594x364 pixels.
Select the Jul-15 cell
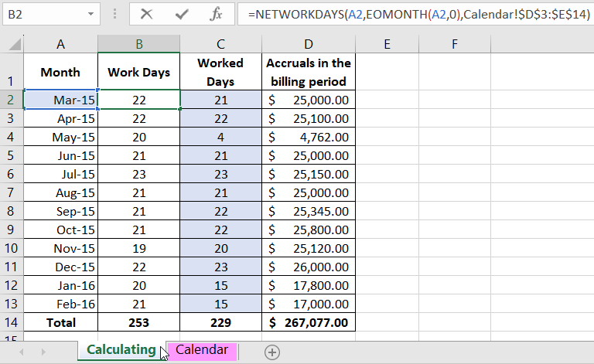[x=60, y=174]
